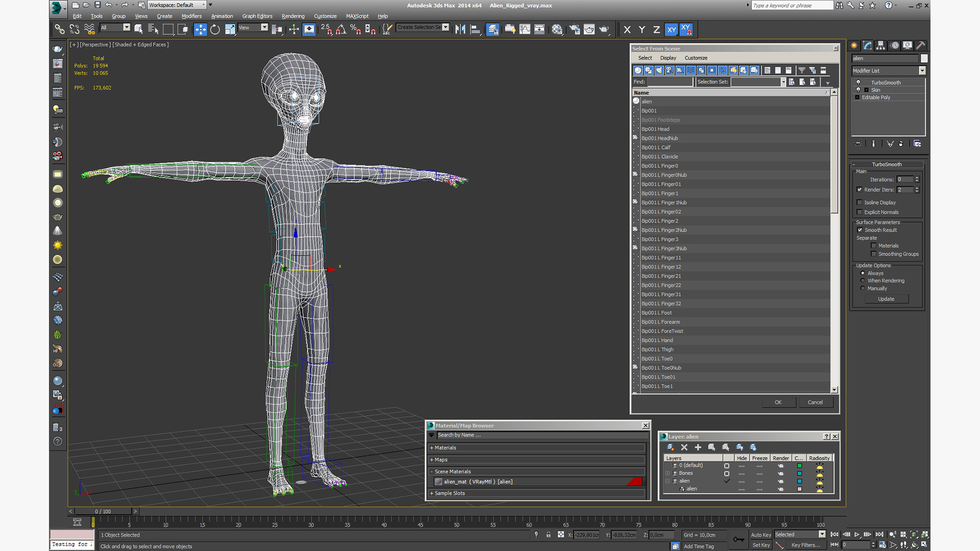Screen dimensions: 980x551
Task: Click the Rendering menu in menu bar
Action: (294, 15)
